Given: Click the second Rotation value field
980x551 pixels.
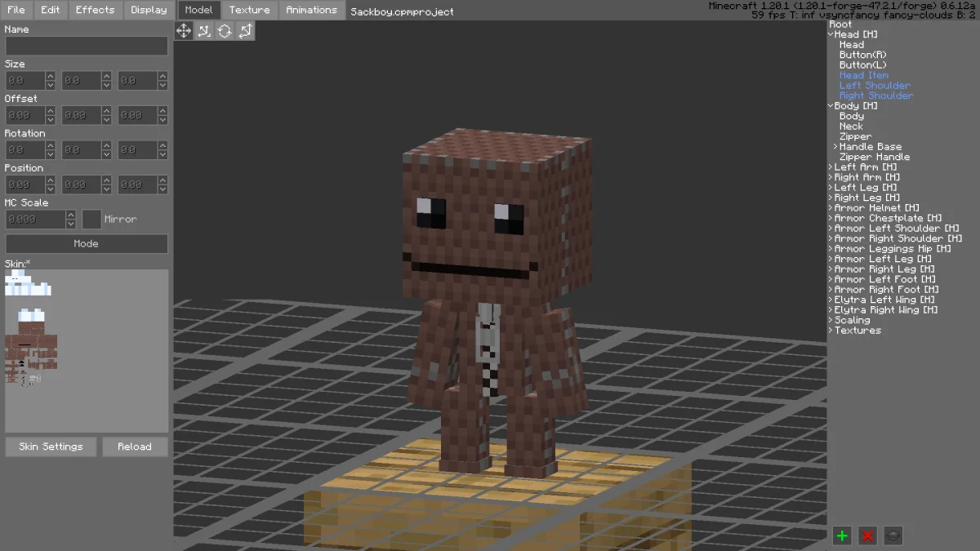Looking at the screenshot, I should [x=81, y=150].
